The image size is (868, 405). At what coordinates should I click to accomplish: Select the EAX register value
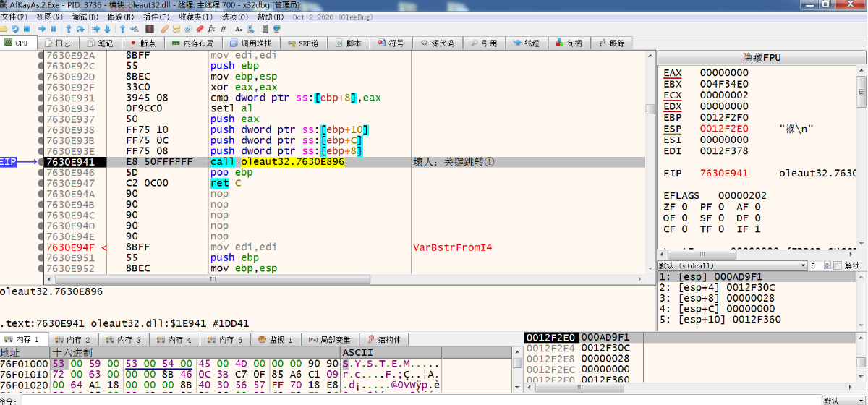724,73
